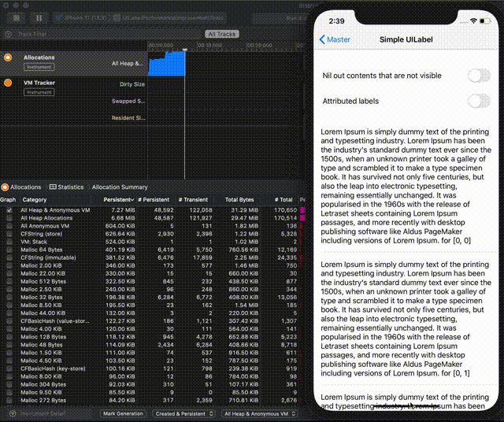
Task: Click the battery icon in simulator status bar
Action: pos(485,21)
